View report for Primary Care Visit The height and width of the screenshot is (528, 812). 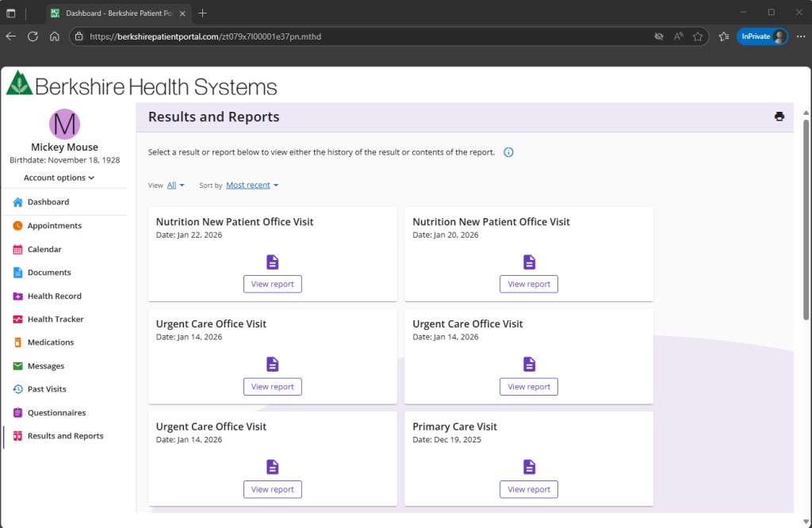pyautogui.click(x=528, y=490)
